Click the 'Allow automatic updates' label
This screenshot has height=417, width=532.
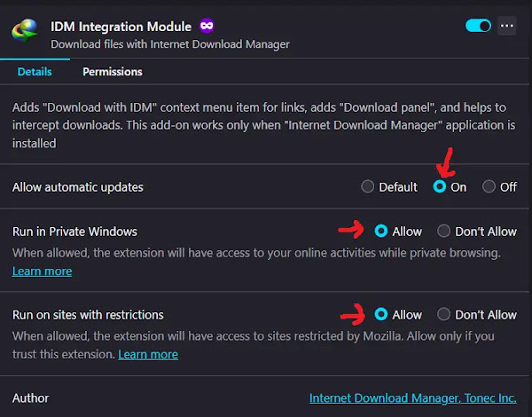pyautogui.click(x=78, y=187)
